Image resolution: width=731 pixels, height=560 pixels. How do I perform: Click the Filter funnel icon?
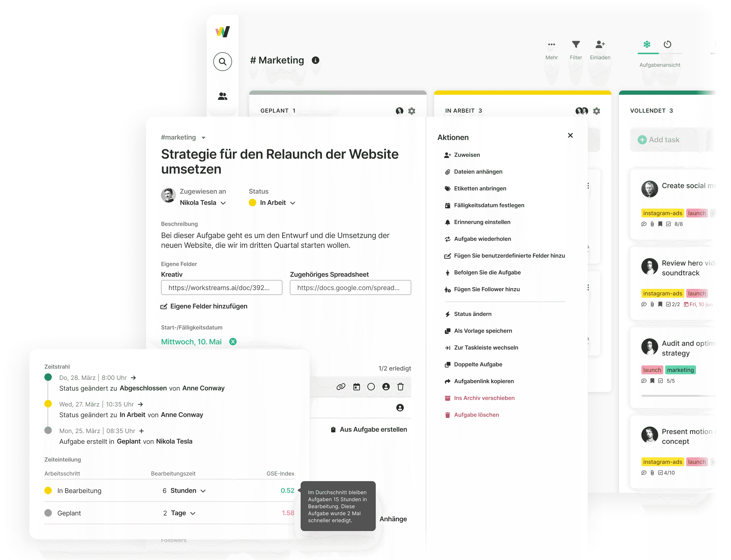click(x=576, y=44)
